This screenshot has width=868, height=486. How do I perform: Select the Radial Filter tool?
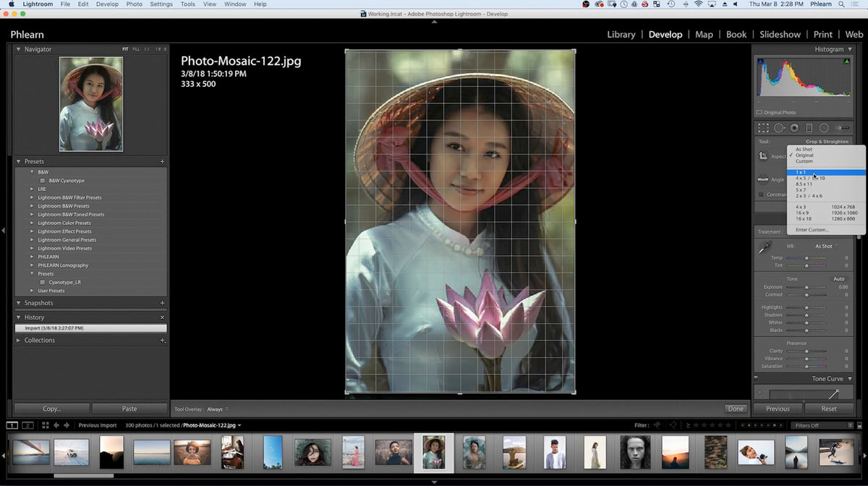823,127
